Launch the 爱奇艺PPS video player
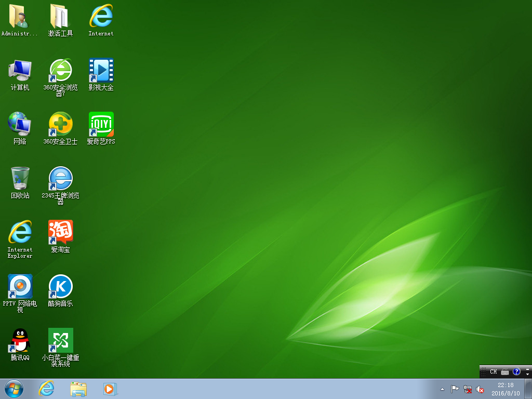Image resolution: width=532 pixels, height=399 pixels. click(101, 125)
